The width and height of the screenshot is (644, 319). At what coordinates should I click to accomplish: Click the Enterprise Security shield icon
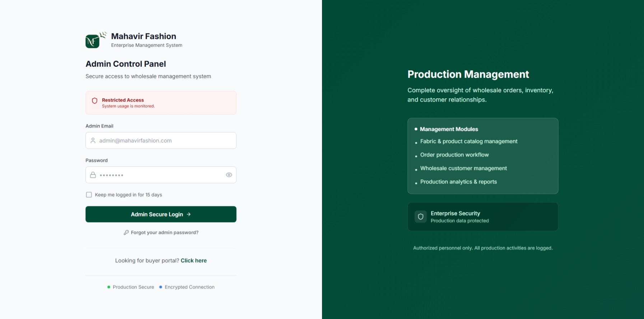coord(420,217)
